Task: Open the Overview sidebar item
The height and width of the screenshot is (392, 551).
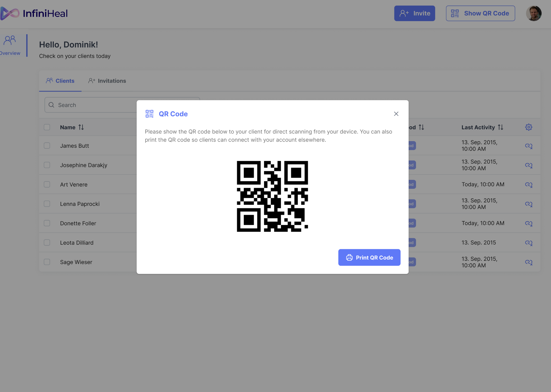Action: pos(10,45)
